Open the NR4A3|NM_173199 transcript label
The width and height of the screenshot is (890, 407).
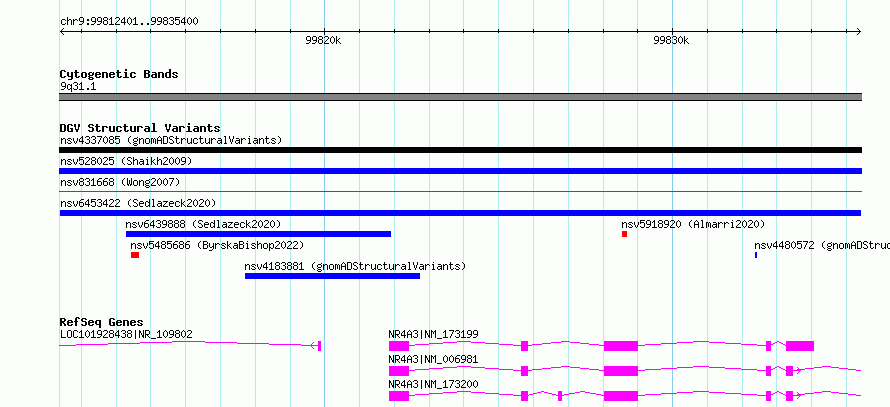[x=433, y=334]
